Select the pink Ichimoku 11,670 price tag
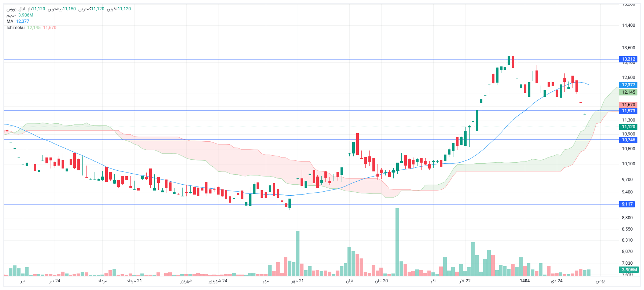The image size is (644, 290). pyautogui.click(x=628, y=105)
